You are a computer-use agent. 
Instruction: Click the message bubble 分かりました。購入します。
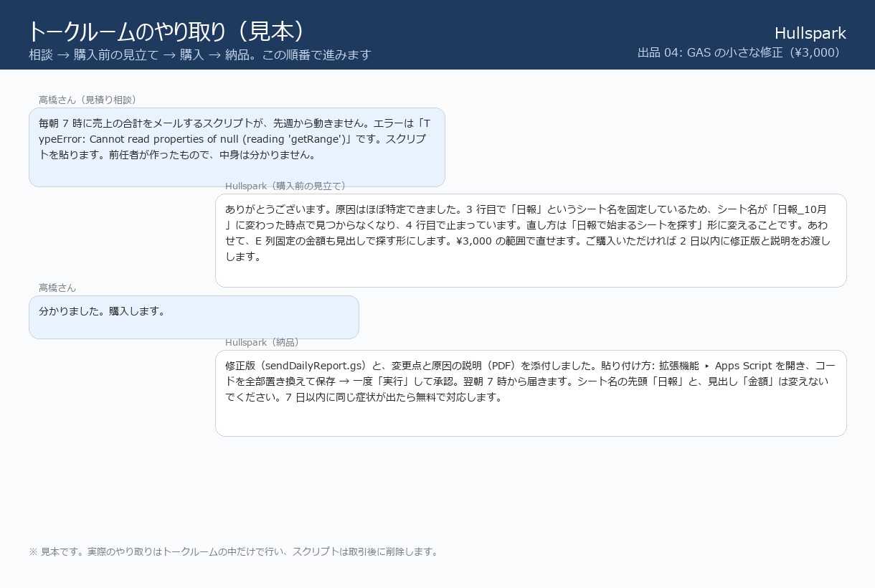point(194,317)
